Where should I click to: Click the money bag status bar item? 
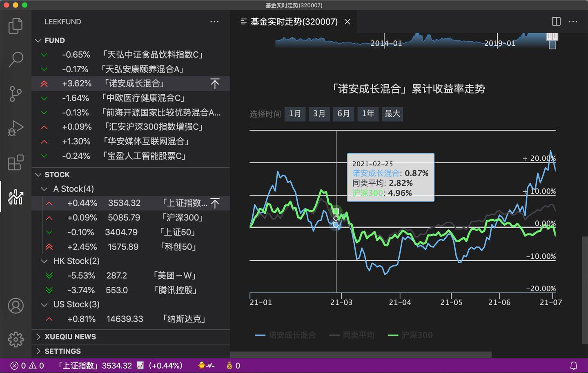click(x=233, y=366)
